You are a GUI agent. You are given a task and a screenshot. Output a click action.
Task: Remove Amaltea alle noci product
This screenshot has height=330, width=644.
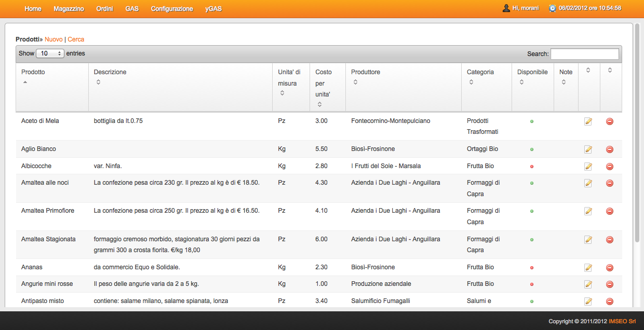pos(610,183)
